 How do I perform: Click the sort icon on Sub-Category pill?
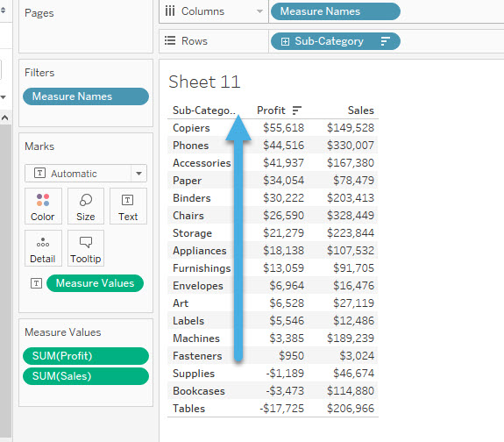tap(385, 41)
